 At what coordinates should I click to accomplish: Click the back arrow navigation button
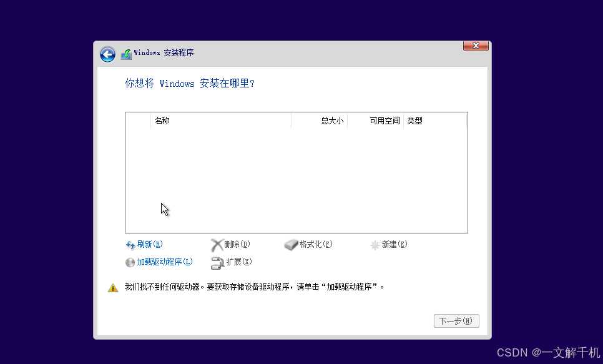[107, 54]
